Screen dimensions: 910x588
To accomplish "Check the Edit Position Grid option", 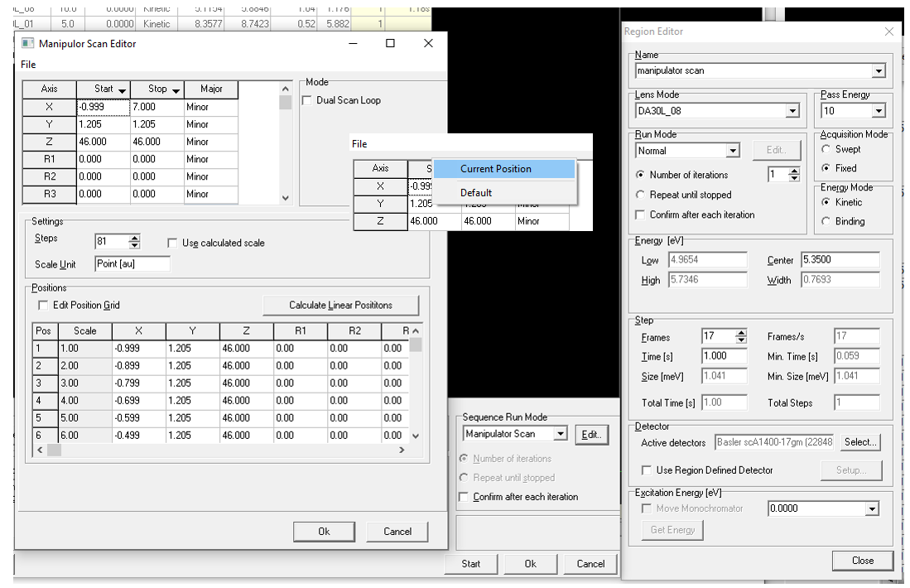I will (x=43, y=306).
